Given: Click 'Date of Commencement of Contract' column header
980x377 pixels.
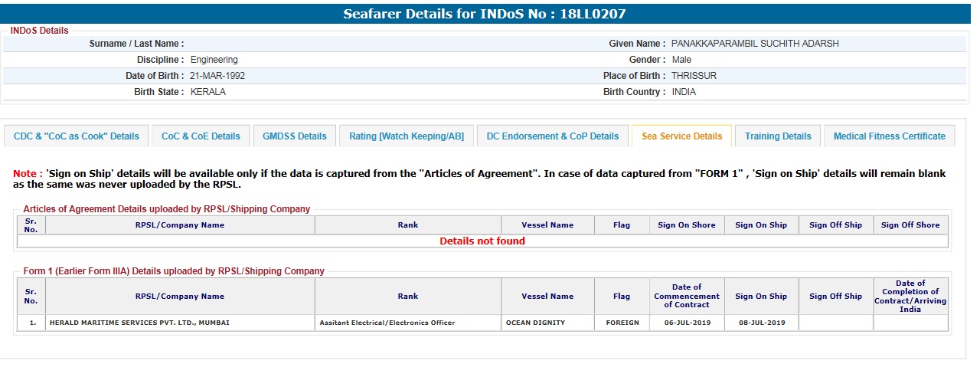Looking at the screenshot, I should click(x=687, y=296).
